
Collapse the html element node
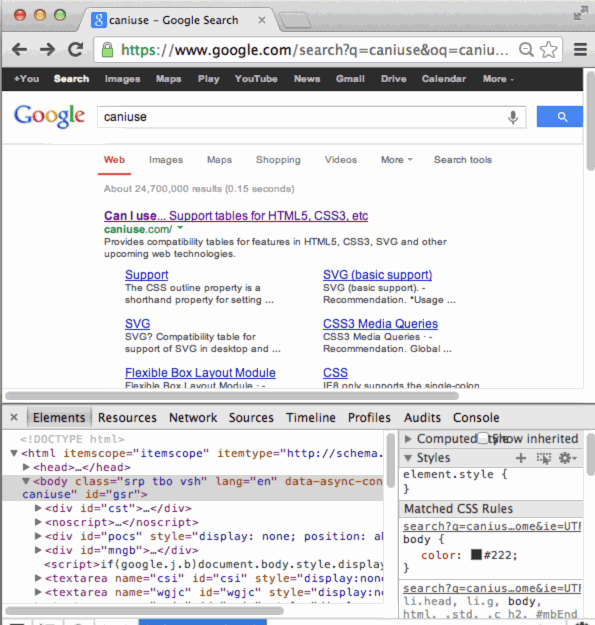14,453
